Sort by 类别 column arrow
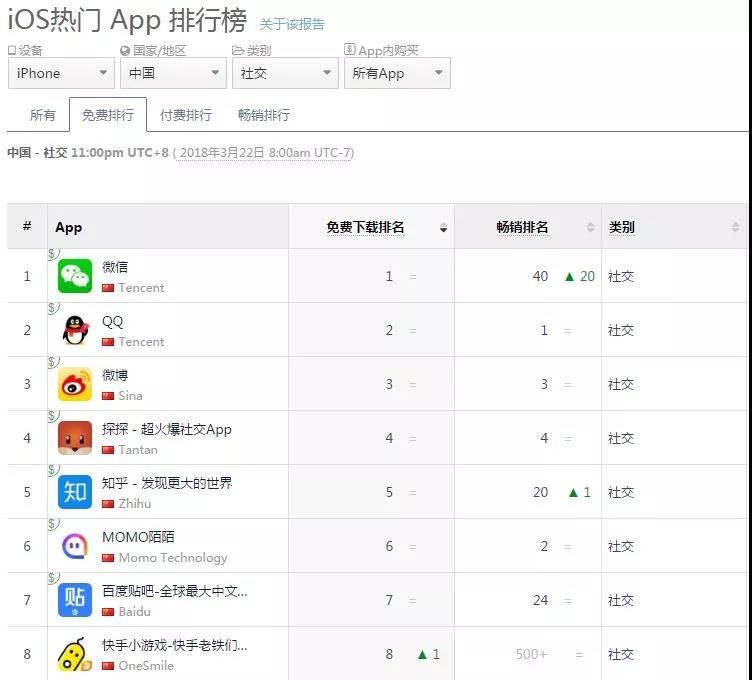 pyautogui.click(x=735, y=228)
